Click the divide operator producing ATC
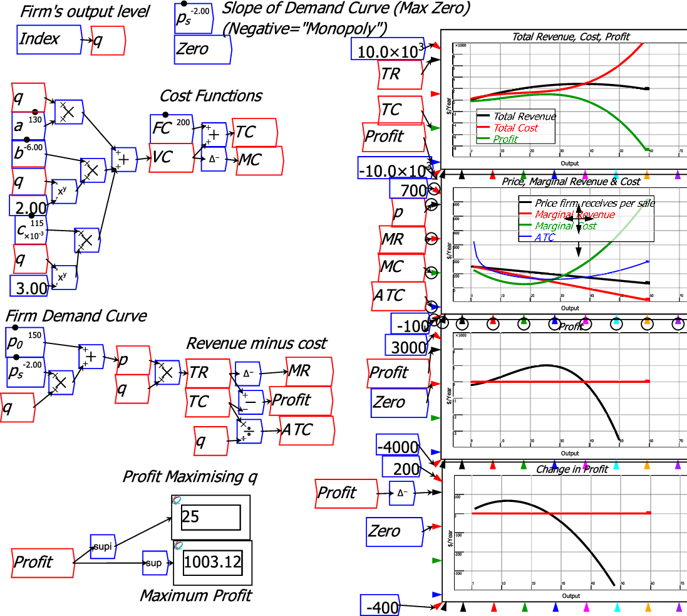The width and height of the screenshot is (687, 616). point(249,431)
